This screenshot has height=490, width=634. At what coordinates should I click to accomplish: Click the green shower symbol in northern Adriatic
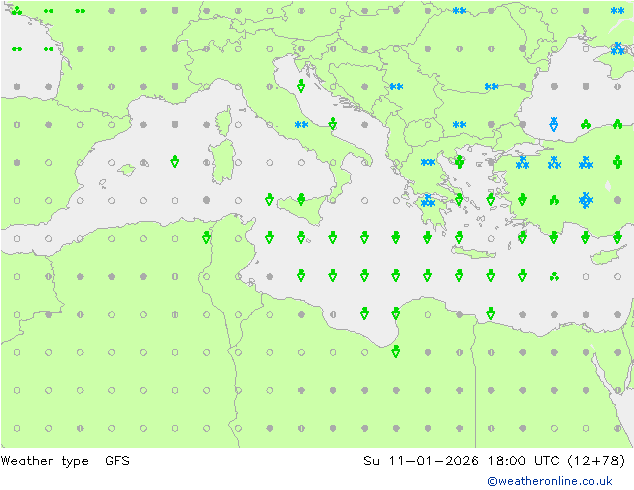301,86
